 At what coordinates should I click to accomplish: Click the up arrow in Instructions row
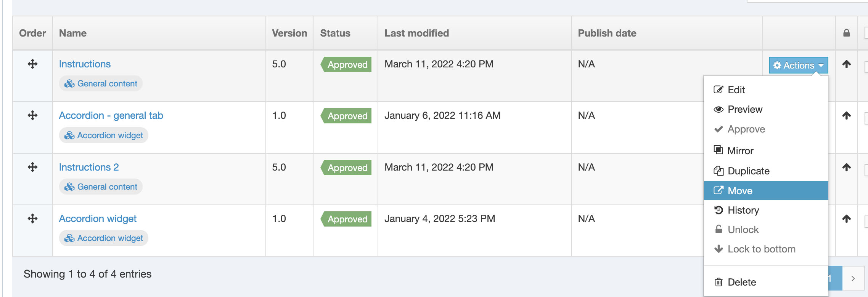tap(847, 64)
